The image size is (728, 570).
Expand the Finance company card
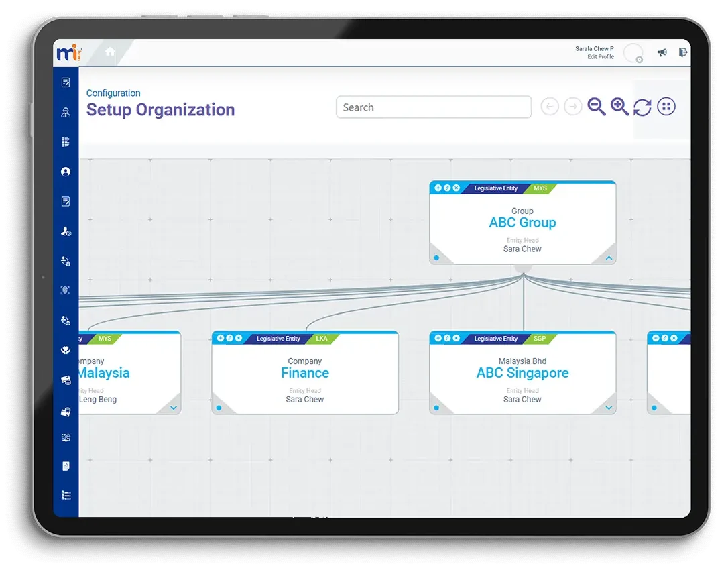click(391, 407)
